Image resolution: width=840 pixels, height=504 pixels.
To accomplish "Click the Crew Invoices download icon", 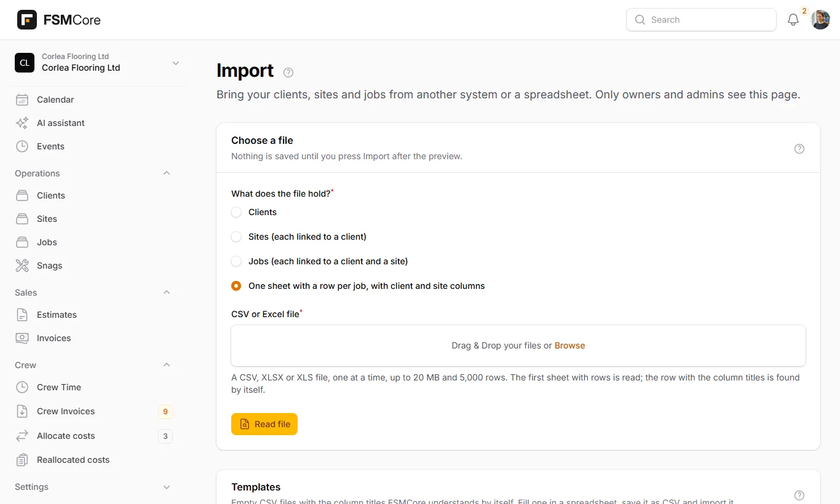I will tap(22, 411).
